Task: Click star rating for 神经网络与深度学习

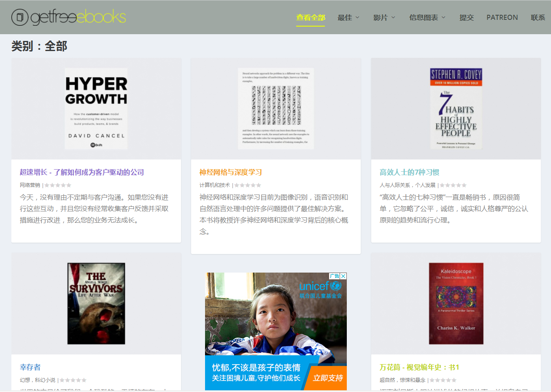Action: [248, 185]
